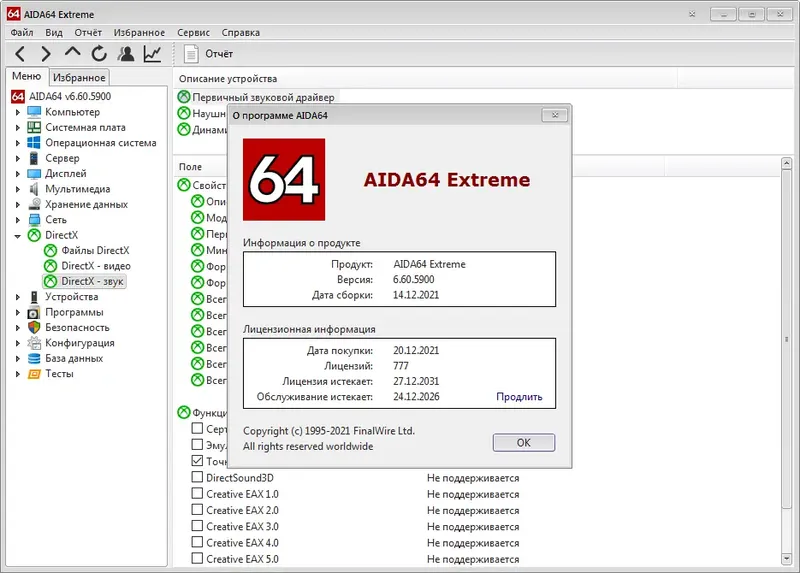800x573 pixels.
Task: Expand the Безопасность node arrow
Action: pos(18,328)
